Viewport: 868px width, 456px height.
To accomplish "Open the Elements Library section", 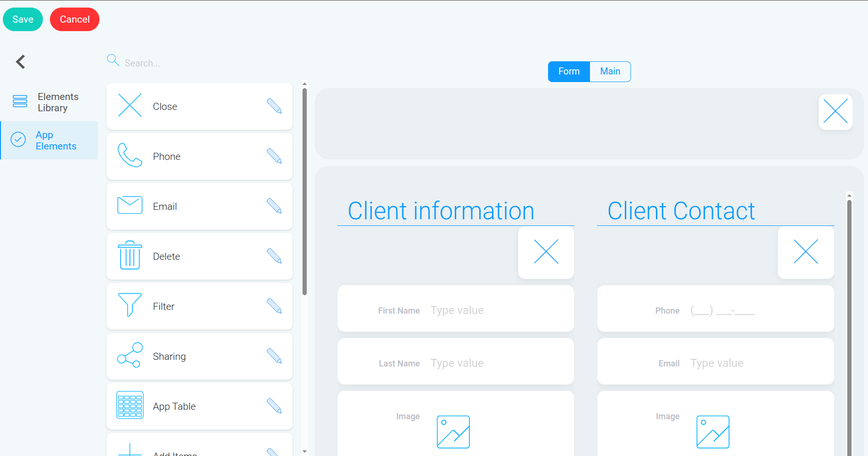I will pos(49,102).
